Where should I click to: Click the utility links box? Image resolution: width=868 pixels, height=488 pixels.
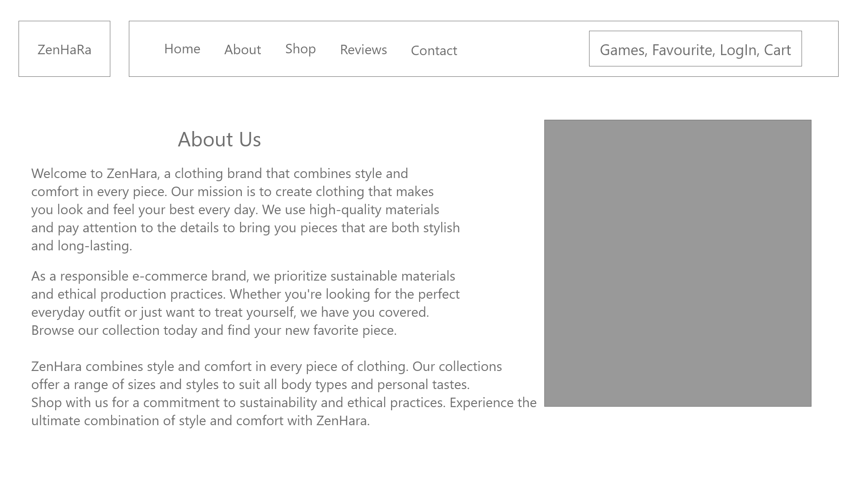695,48
